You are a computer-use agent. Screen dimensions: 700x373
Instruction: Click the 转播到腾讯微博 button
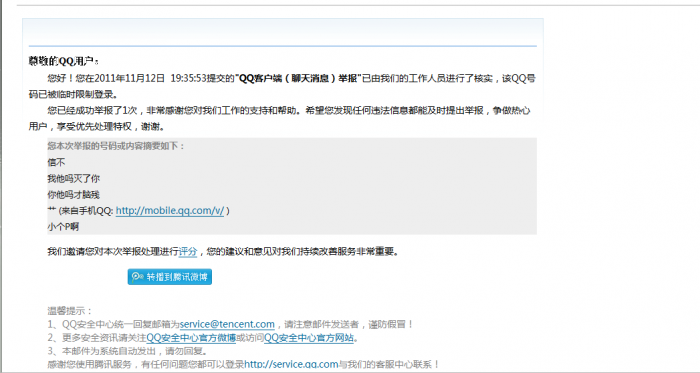point(170,277)
